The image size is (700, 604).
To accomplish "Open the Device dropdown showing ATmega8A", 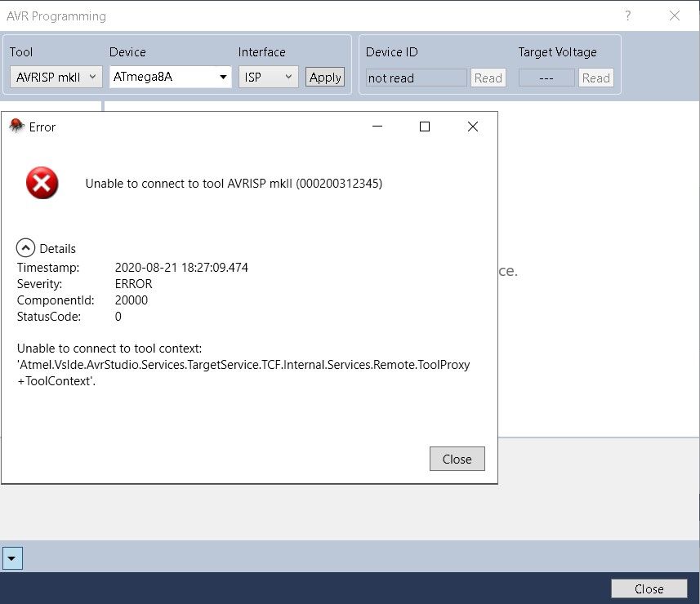I will tap(170, 77).
